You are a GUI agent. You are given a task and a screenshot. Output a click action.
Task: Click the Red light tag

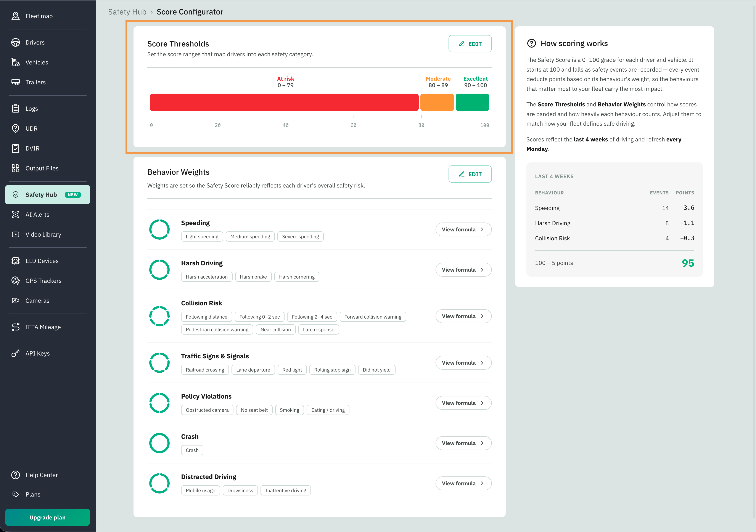(x=292, y=370)
